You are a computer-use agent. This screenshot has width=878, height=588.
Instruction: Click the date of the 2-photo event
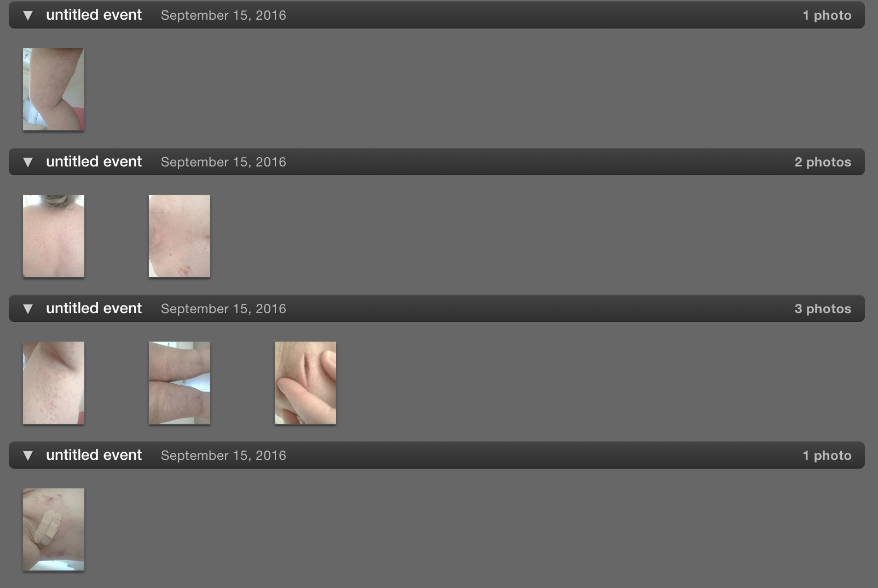[223, 162]
